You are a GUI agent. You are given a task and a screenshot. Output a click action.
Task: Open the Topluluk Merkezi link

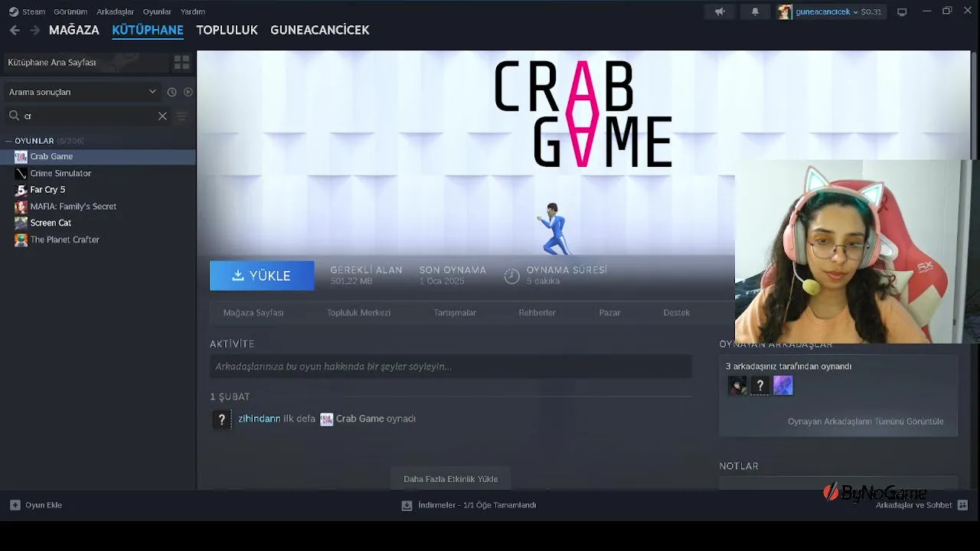[359, 312]
